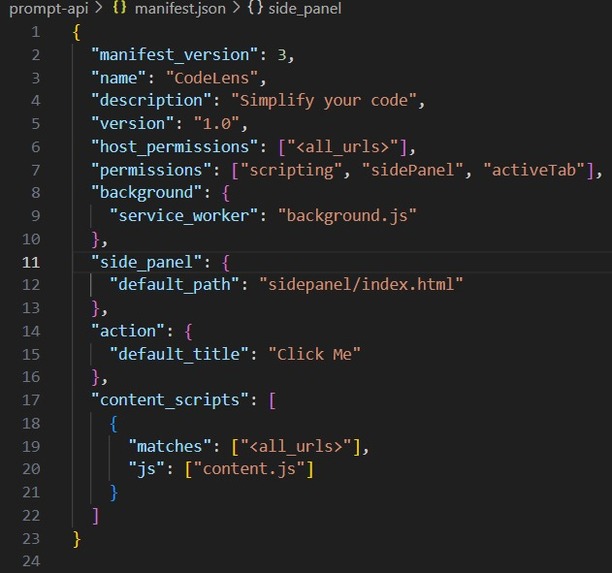612x573 pixels.
Task: Click the "version" key on line 5
Action: [x=132, y=124]
